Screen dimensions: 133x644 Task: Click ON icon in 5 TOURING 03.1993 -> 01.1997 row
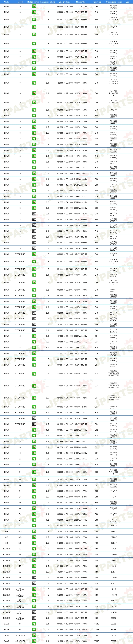click(x=34, y=424)
